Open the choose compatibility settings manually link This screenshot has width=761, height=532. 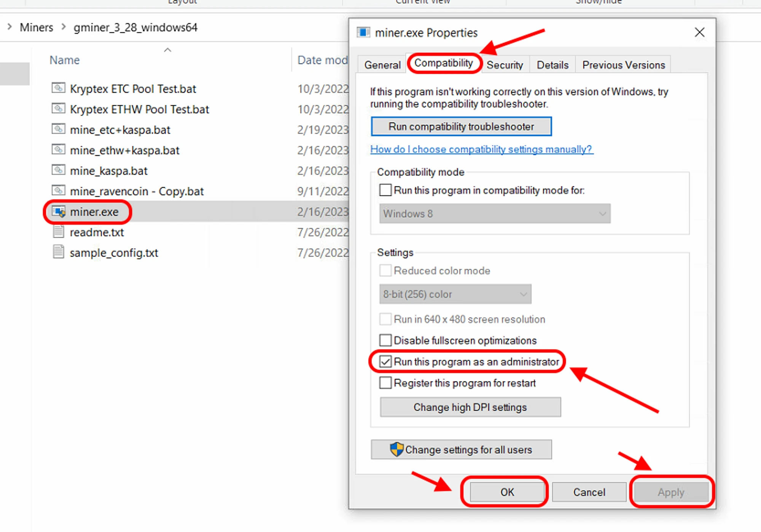pyautogui.click(x=481, y=149)
